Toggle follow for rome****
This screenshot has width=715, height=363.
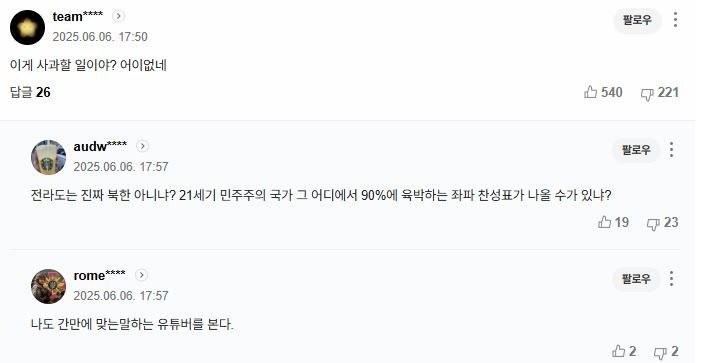pyautogui.click(x=636, y=278)
